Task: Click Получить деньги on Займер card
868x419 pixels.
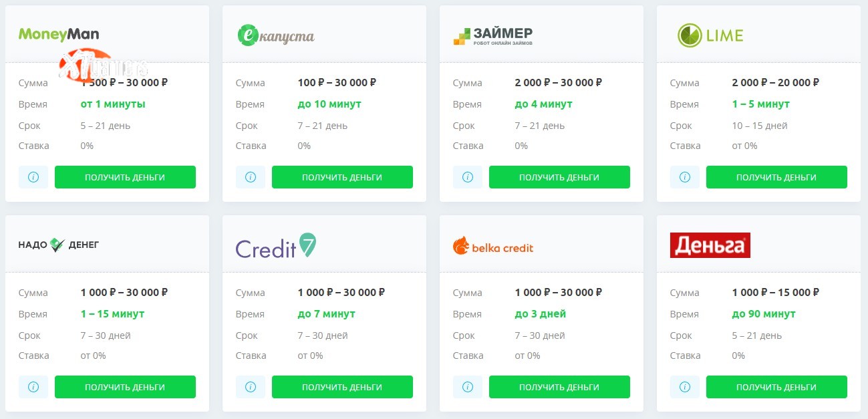Action: click(x=559, y=177)
